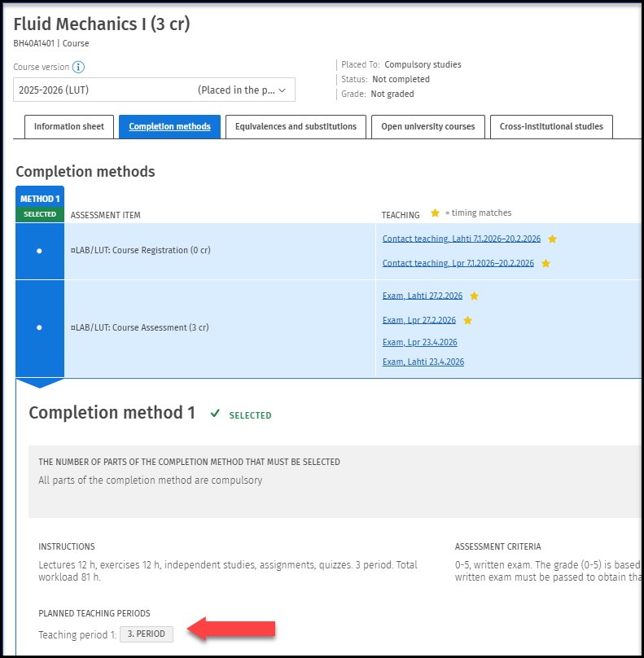Select the Course Assessment radio dot
The width and height of the screenshot is (644, 658).
point(39,327)
